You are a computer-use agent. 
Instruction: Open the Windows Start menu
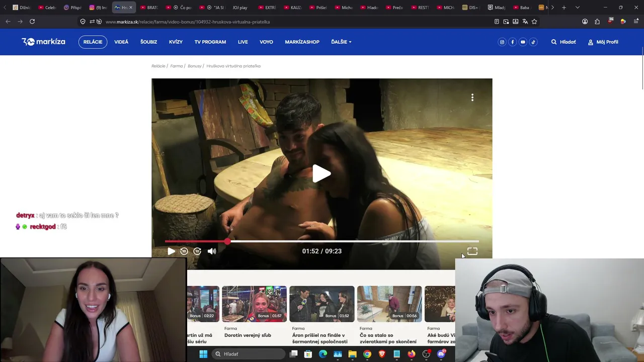click(203, 354)
